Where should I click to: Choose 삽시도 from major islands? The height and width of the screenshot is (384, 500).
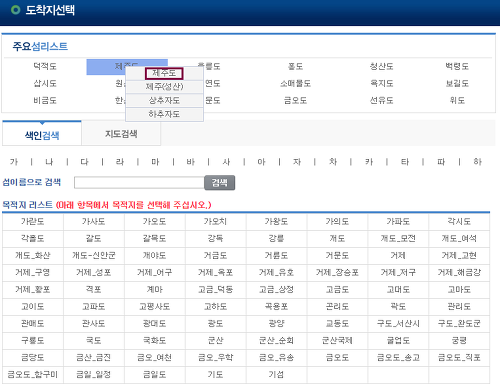point(45,83)
